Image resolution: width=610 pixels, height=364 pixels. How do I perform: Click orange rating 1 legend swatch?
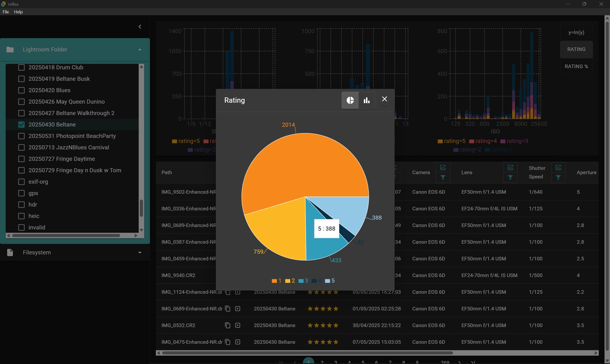coord(274,281)
